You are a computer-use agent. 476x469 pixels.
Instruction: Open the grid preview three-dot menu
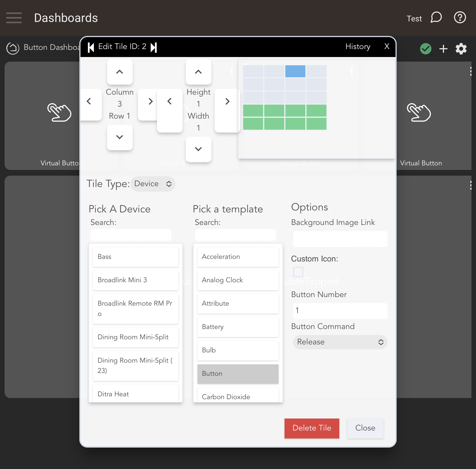pyautogui.click(x=351, y=71)
